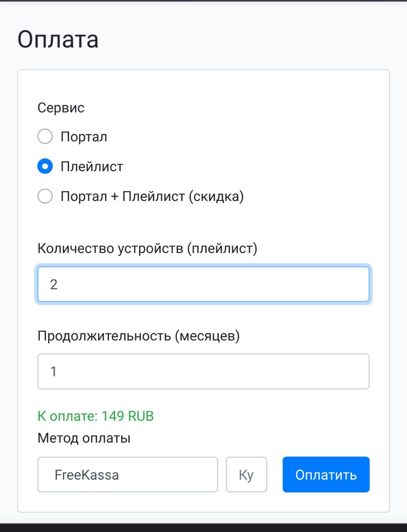
Task: Click the small Ку field
Action: (246, 475)
